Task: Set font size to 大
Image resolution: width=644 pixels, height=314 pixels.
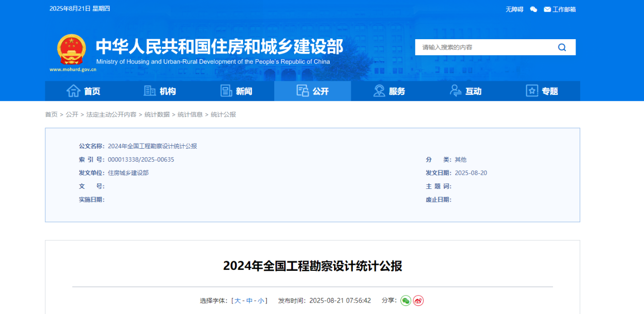Action: tap(237, 300)
